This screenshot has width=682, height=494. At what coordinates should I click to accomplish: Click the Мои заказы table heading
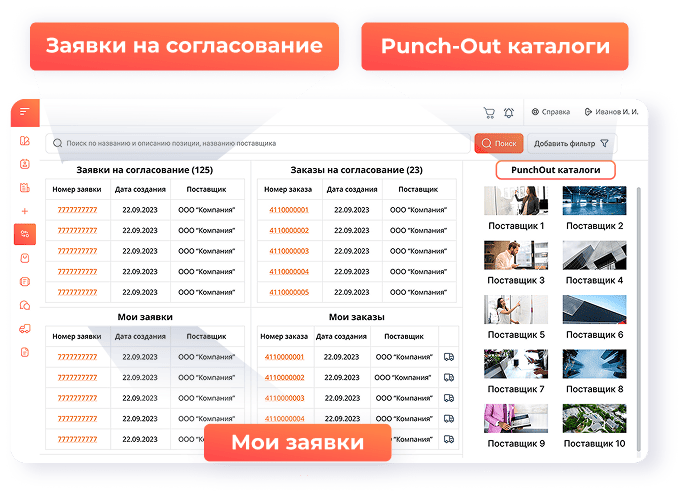357,317
